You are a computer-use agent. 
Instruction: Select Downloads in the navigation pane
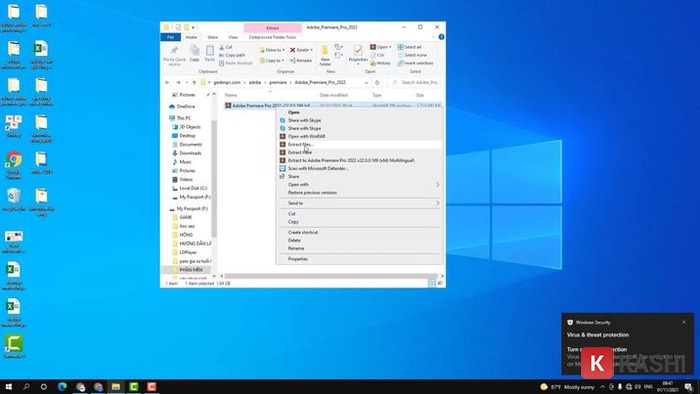(190, 153)
